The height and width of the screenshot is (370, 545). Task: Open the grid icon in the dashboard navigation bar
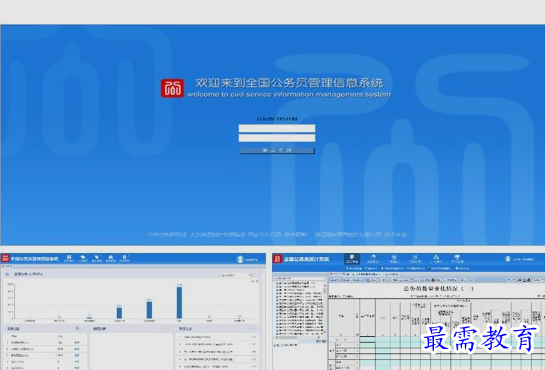pyautogui.click(x=68, y=258)
